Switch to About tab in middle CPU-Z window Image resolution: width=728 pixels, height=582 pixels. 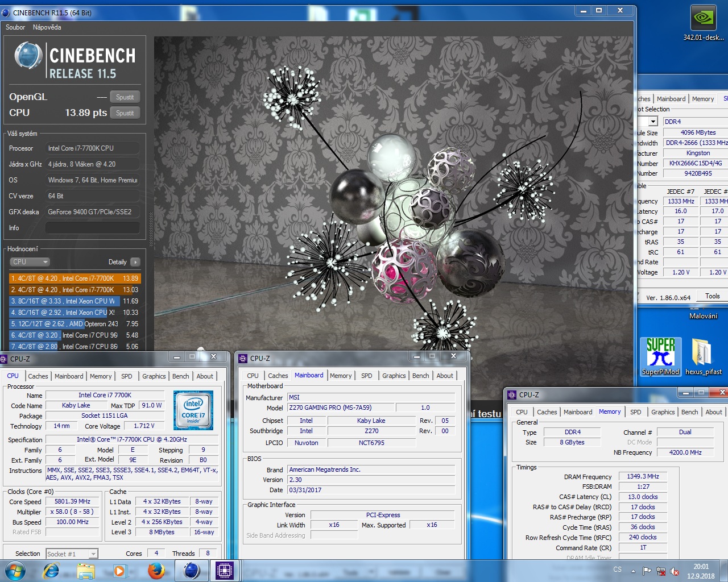pyautogui.click(x=445, y=376)
